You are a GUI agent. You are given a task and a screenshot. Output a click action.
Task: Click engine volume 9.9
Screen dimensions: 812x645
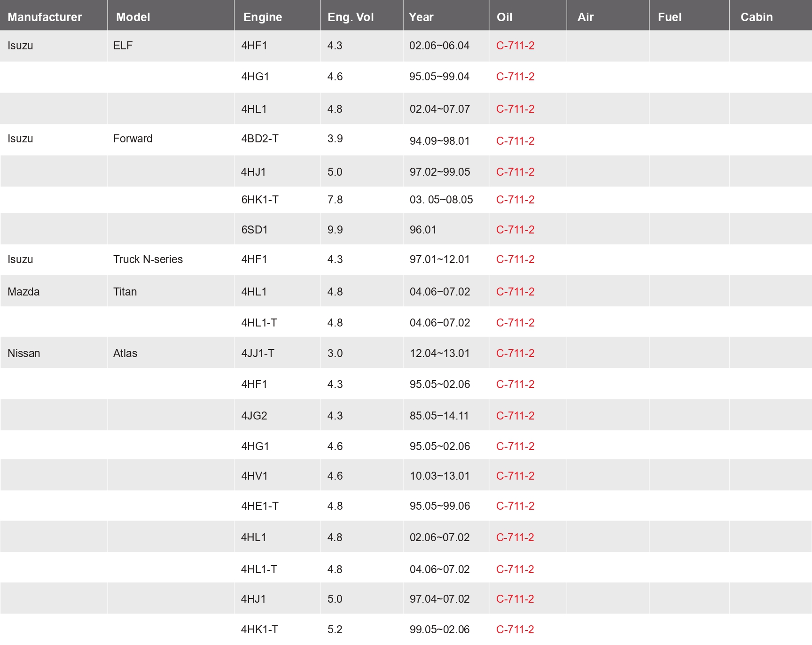pos(335,230)
